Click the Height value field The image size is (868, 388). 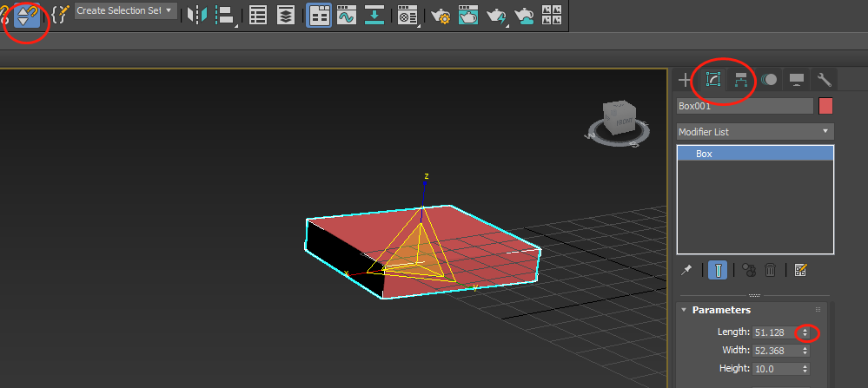[776, 368]
